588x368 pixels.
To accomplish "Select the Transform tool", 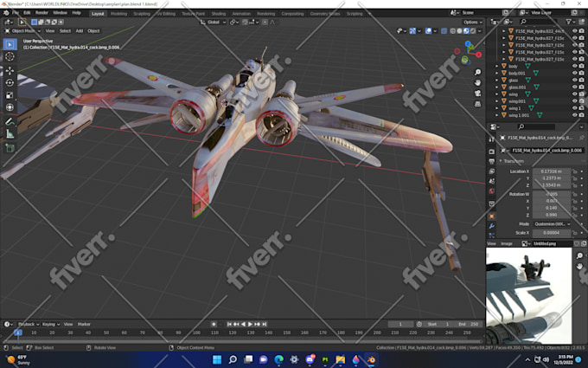I will tap(10, 107).
